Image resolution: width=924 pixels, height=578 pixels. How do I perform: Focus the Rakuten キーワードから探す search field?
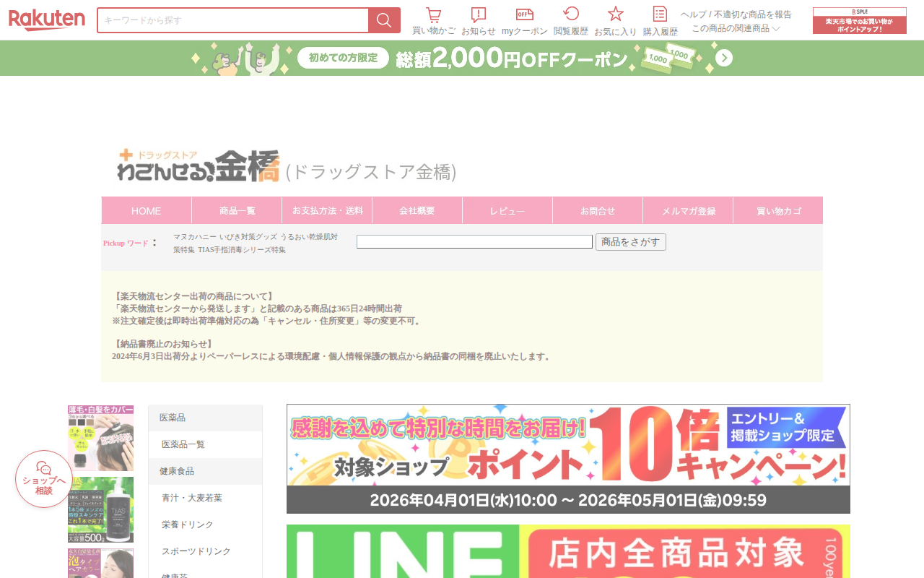[x=233, y=20]
